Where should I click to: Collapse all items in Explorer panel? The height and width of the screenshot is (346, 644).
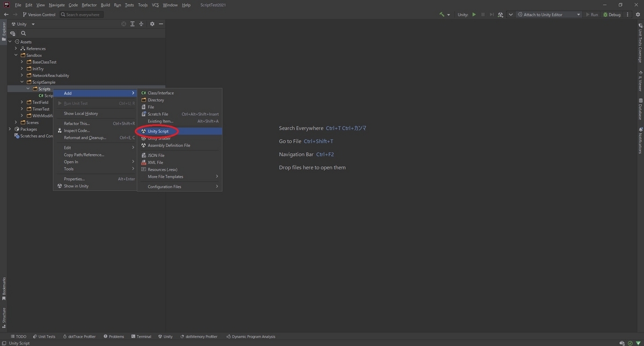(x=141, y=24)
